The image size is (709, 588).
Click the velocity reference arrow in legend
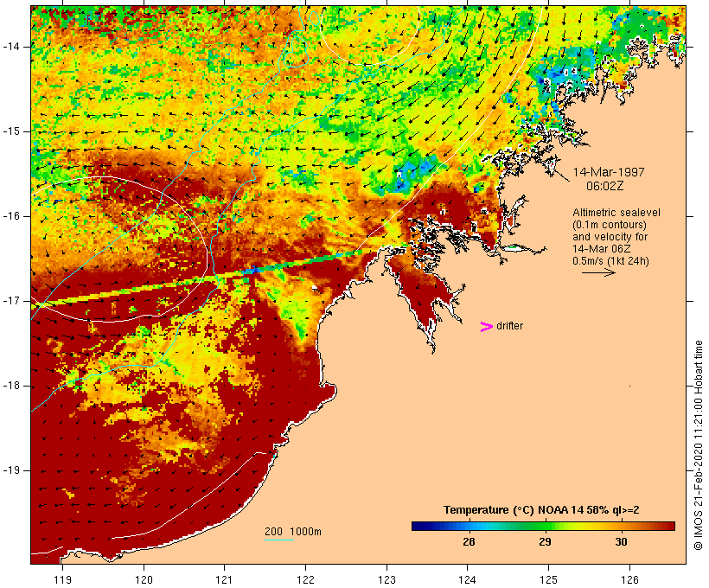coord(598,272)
